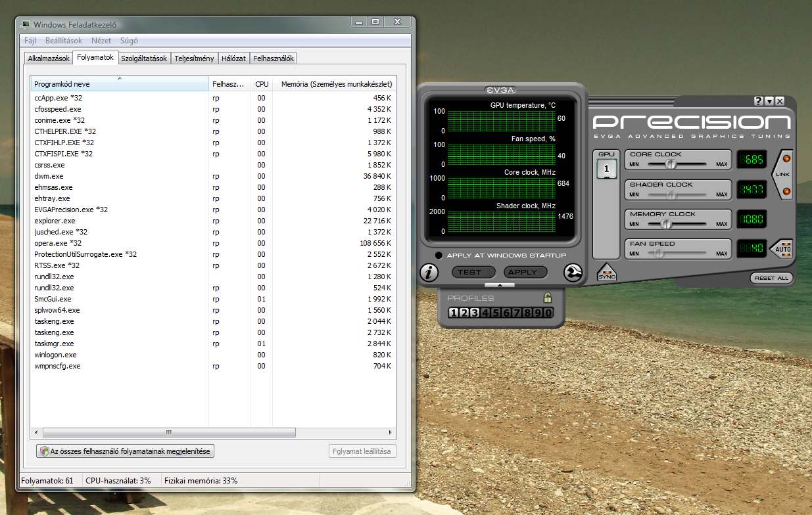Click the APPLY button in Precision
Viewport: 812px width, 515px height.
click(x=525, y=272)
